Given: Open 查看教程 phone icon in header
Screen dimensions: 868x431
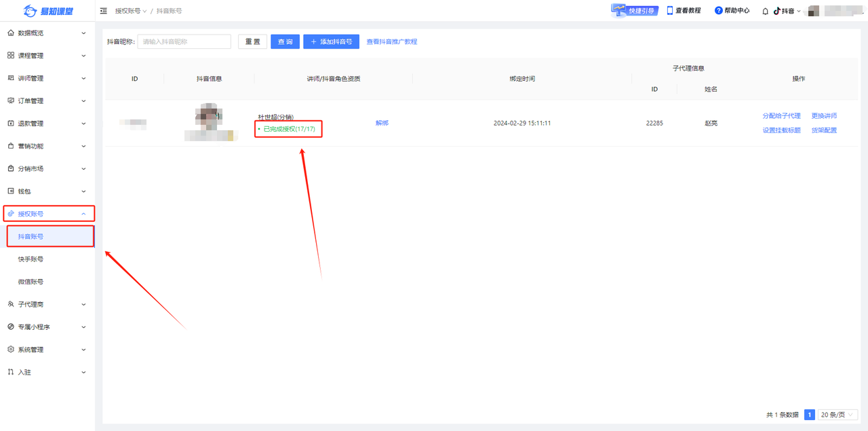Looking at the screenshot, I should point(670,10).
